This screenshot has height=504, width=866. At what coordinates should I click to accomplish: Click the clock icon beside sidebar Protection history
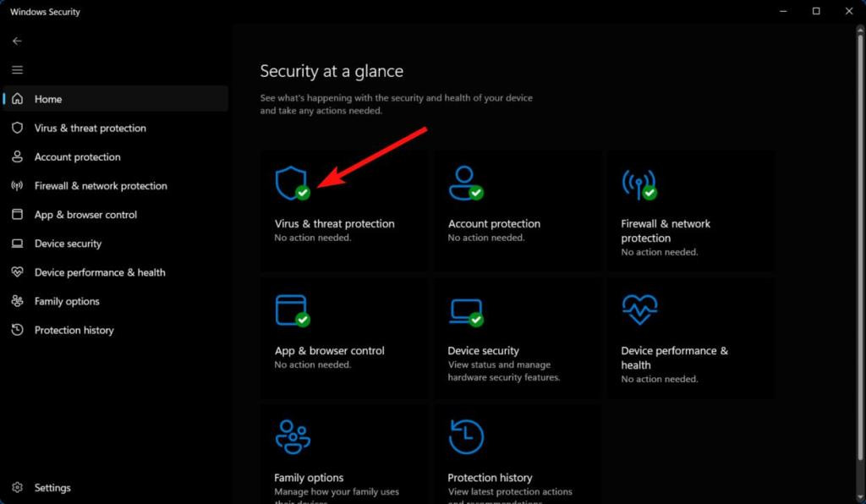[x=18, y=330]
